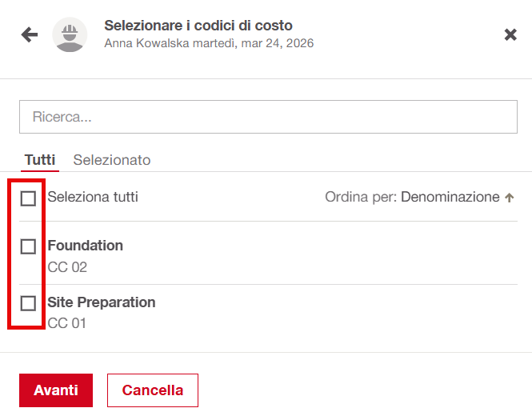Click the Selezionare i codici di costo title
The width and height of the screenshot is (532, 412).
pyautogui.click(x=198, y=26)
